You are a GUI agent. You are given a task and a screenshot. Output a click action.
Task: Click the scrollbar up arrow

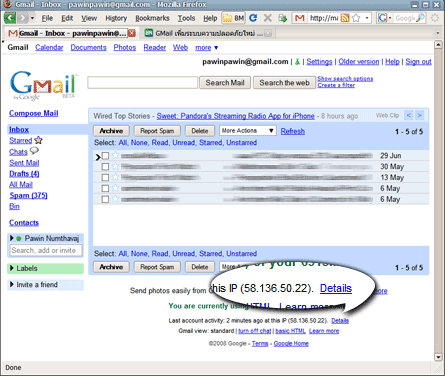pos(438,46)
